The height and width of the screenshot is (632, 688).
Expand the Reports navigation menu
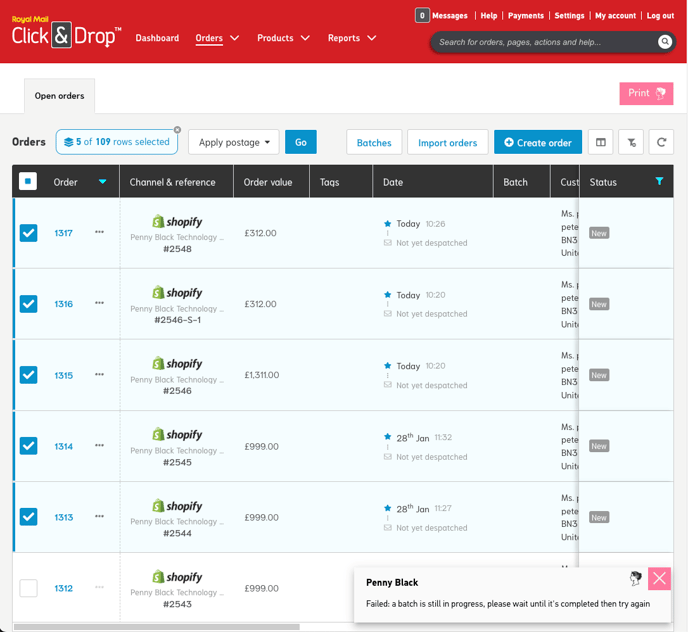click(x=352, y=38)
